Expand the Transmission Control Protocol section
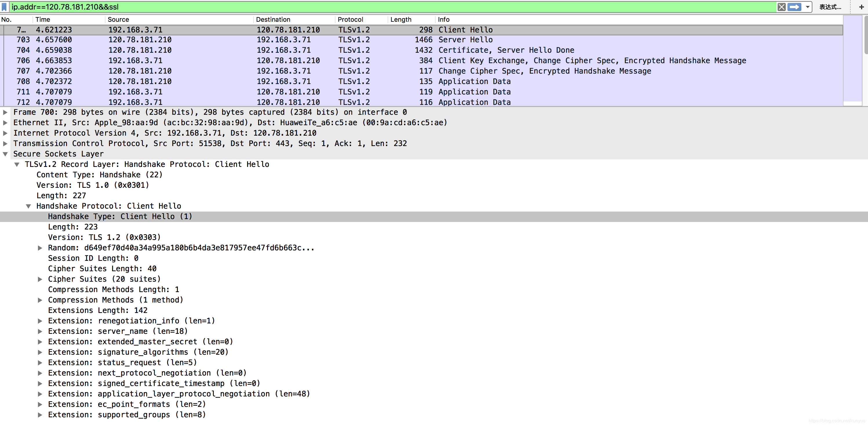This screenshot has width=868, height=426. tap(6, 143)
